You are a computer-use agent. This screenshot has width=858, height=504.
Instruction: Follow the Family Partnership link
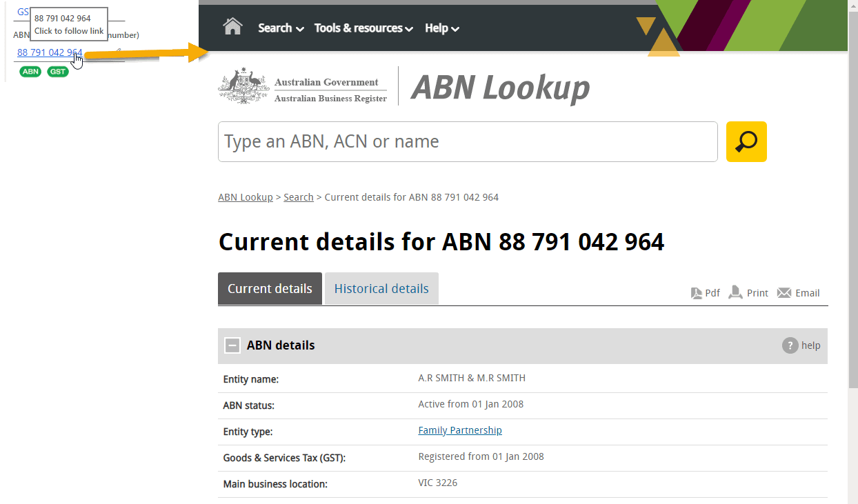pos(460,430)
